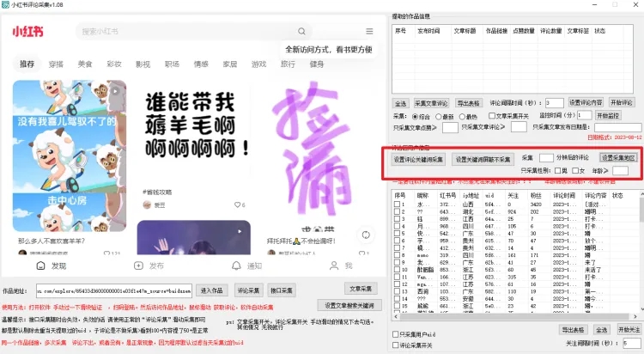Check the 女 gender checkbox
The width and height of the screenshot is (644, 354).
click(x=575, y=171)
